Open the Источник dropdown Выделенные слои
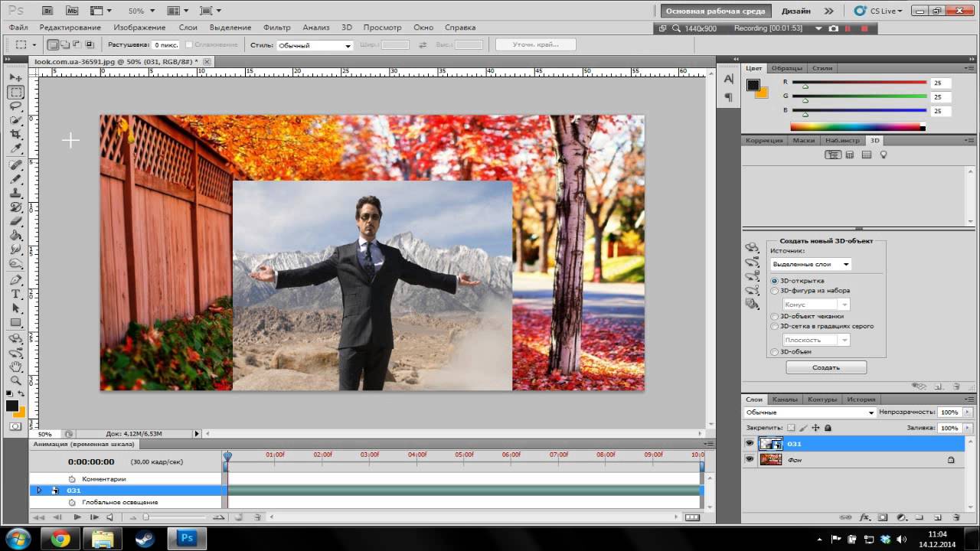Viewport: 980px width, 551px height. (x=811, y=264)
